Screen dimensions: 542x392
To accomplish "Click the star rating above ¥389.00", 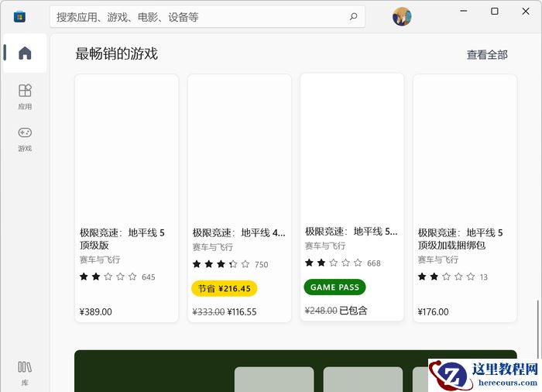I will pos(108,277).
